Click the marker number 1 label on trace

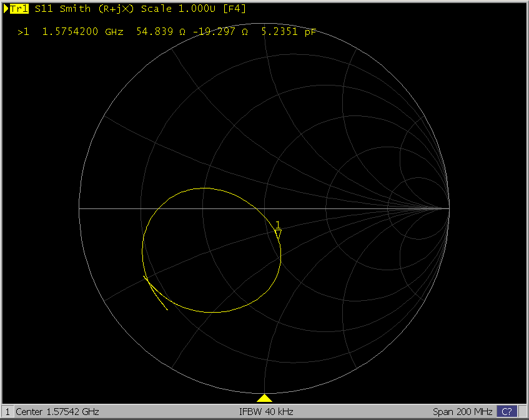[279, 224]
